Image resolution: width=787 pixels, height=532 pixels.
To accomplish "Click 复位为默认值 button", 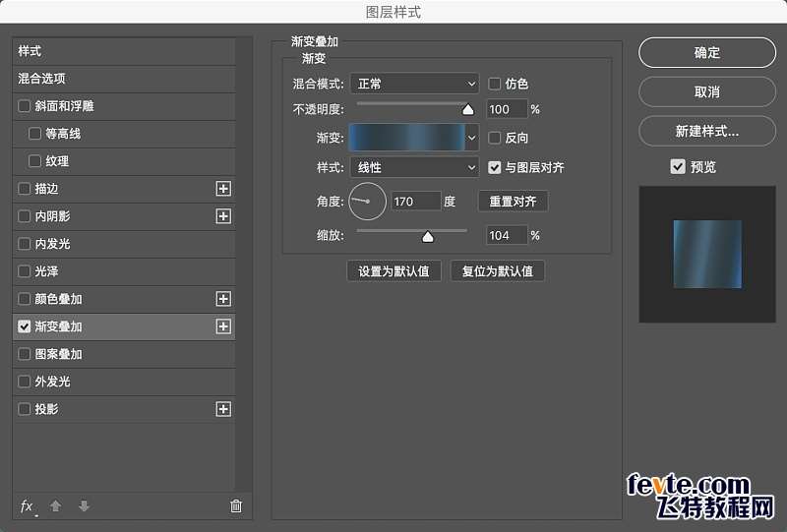I will tap(498, 271).
